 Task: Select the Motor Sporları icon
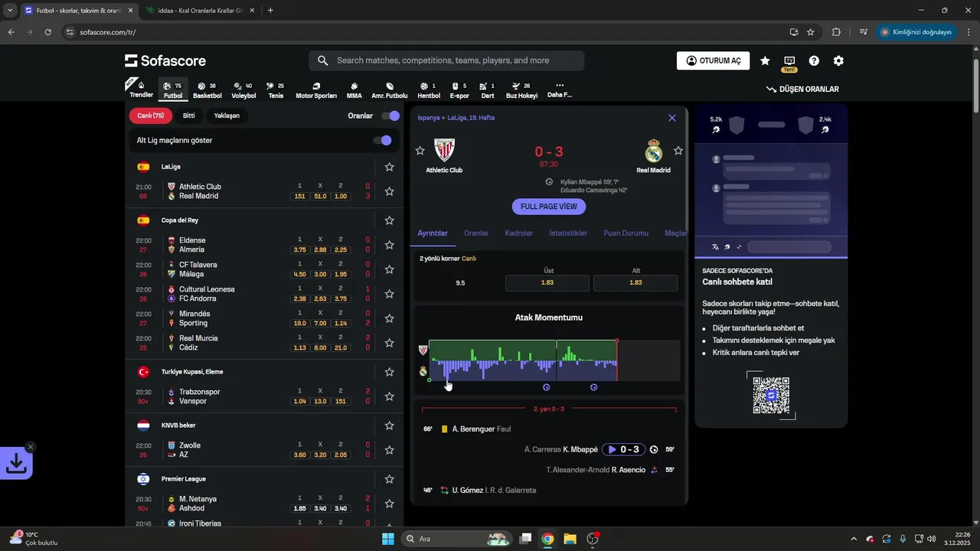pyautogui.click(x=316, y=90)
